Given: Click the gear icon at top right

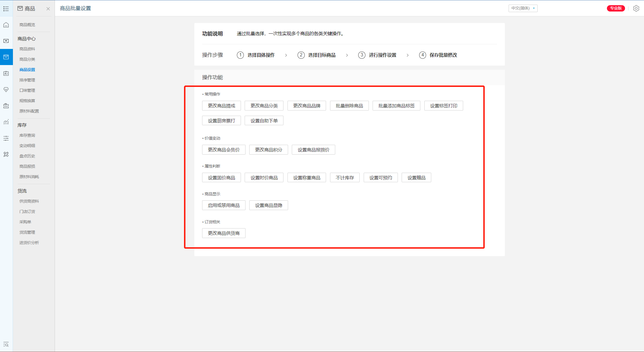Looking at the screenshot, I should coord(636,8).
